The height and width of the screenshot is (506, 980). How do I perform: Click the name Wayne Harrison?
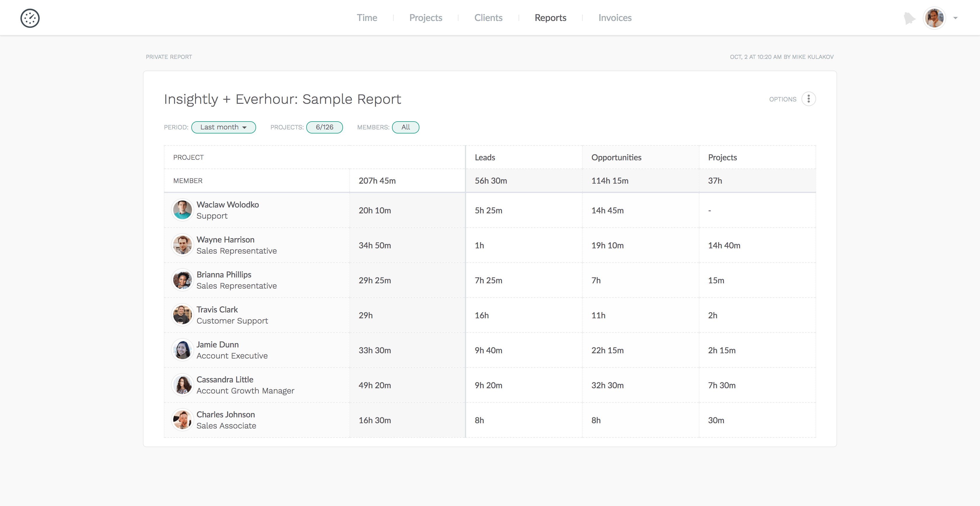click(225, 240)
